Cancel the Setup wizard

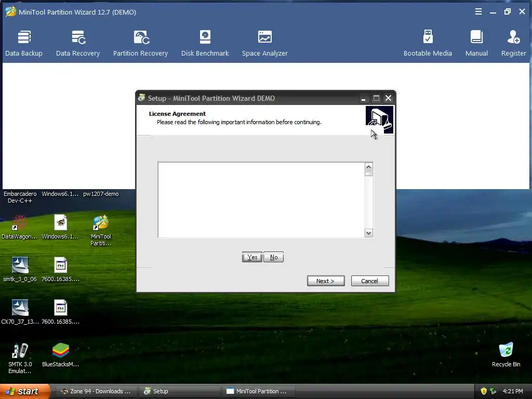[370, 281]
